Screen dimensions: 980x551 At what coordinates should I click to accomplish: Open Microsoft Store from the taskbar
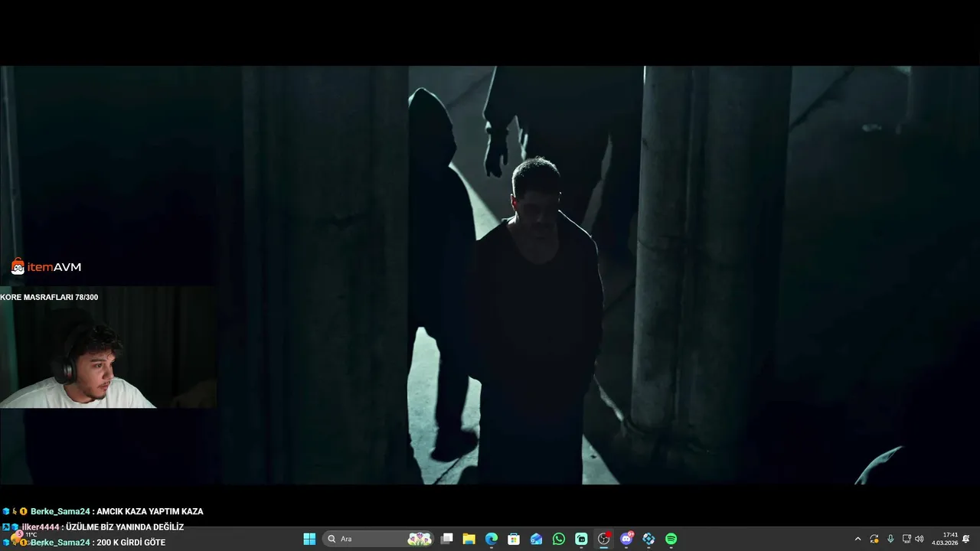(514, 539)
